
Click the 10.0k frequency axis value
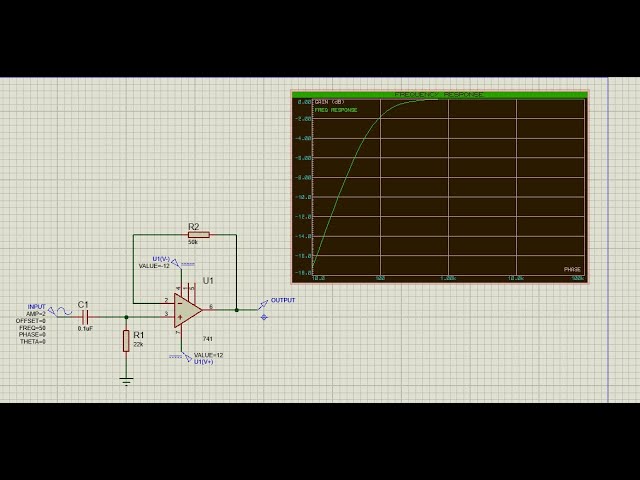click(516, 278)
